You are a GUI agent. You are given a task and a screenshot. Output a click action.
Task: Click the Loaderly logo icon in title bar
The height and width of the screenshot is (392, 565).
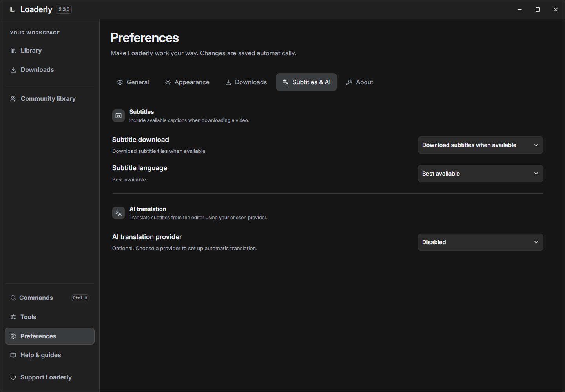[x=13, y=9]
